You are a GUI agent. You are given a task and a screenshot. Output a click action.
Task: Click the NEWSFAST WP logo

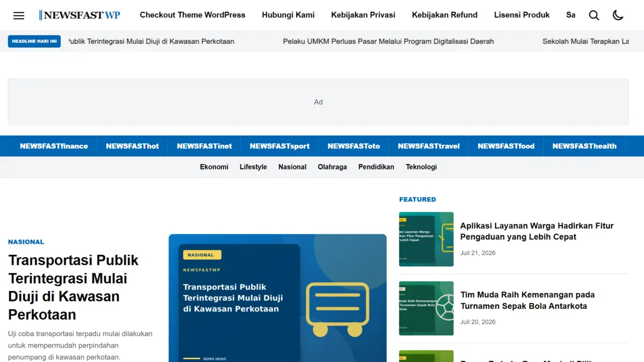[x=79, y=15]
